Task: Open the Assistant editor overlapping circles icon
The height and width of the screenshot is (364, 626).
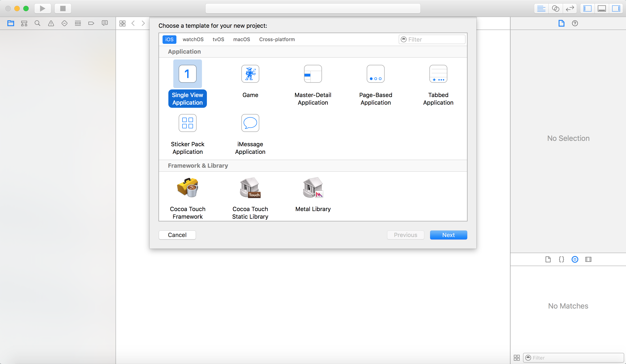Action: 556,8
